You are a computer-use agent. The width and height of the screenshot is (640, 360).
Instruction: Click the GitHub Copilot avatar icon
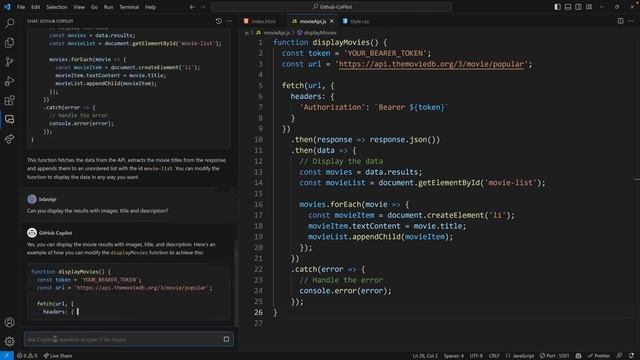pos(31,233)
